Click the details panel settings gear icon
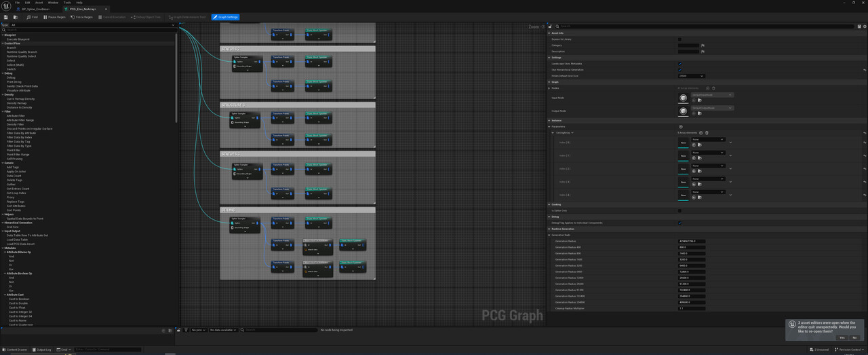The image size is (868, 355). pos(865,26)
